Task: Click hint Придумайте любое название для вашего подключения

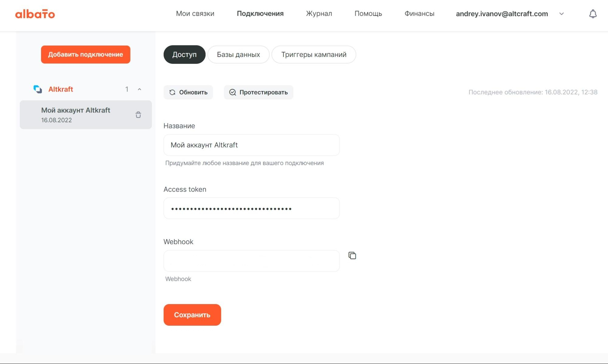Action: coord(244,163)
